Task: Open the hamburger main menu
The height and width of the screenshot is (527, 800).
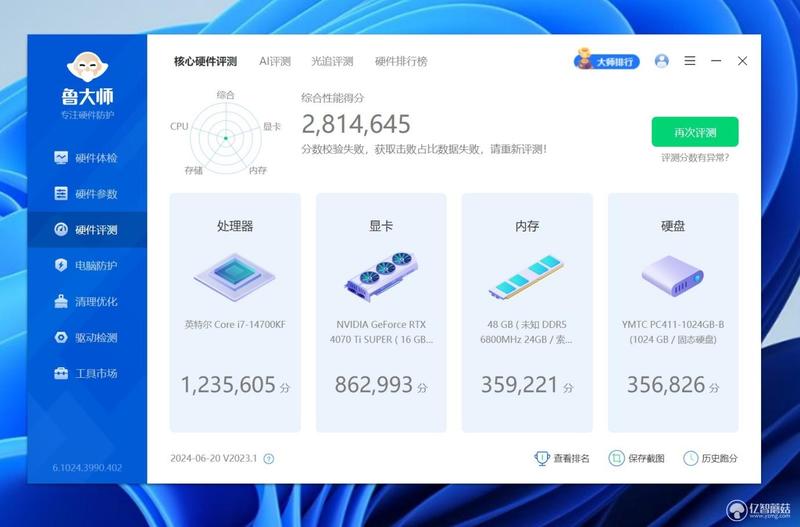Action: coord(690,61)
